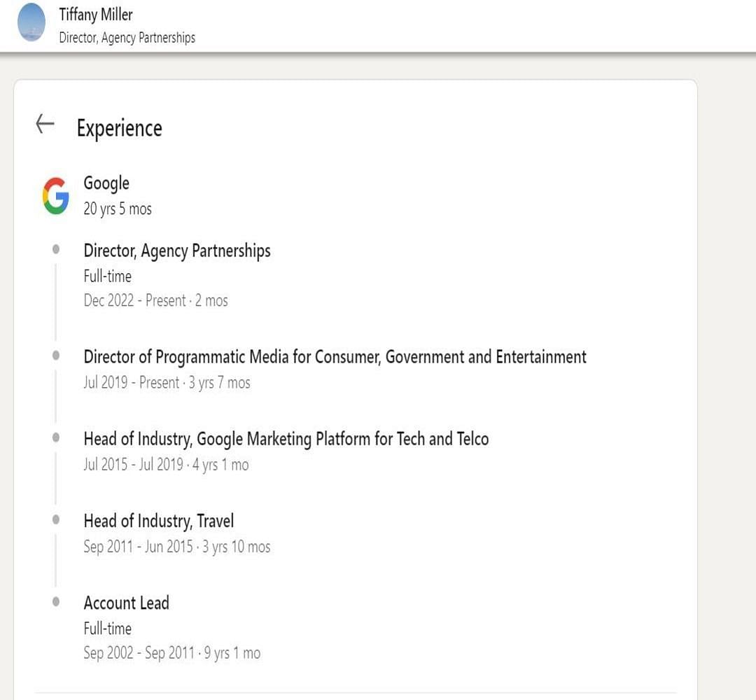The height and width of the screenshot is (700, 756).
Task: Select the Director of Programmatic Media role title
Action: tap(335, 357)
